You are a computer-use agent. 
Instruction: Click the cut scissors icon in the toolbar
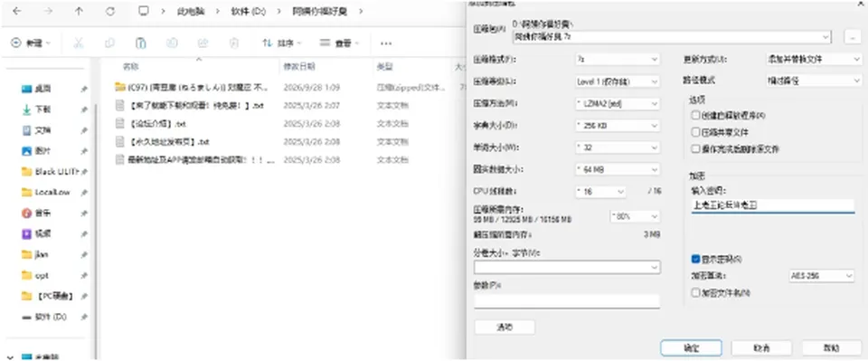79,43
